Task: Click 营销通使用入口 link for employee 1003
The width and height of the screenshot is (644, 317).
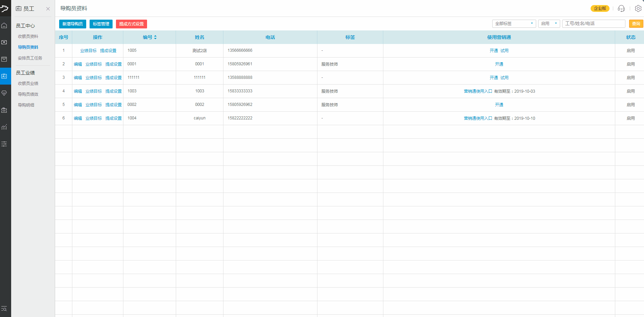Action: 478,91
